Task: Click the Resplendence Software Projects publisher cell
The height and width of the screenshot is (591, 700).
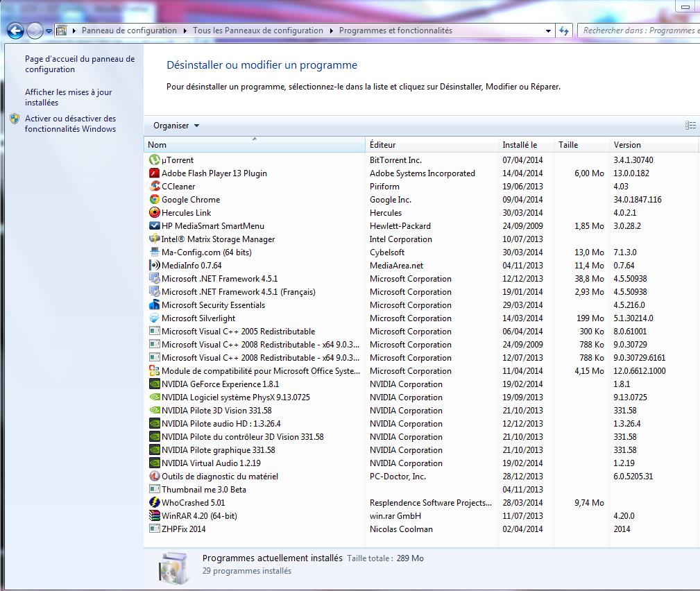Action: tap(430, 503)
